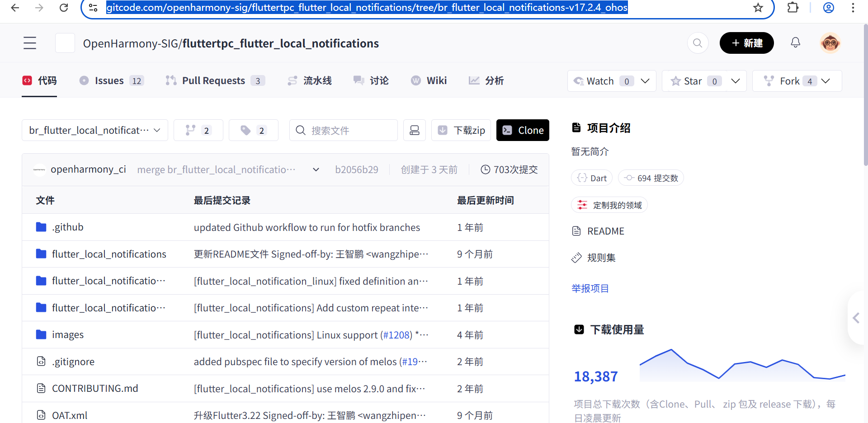Viewport: 868px width, 423px height.
Task: Click the 升级Flutter3.22 commit message
Action: (310, 415)
